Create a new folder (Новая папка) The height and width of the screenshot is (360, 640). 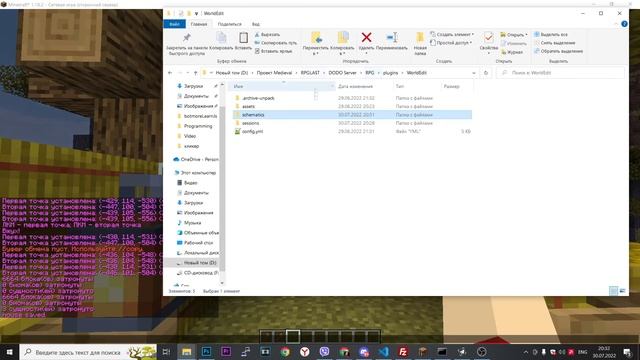(x=420, y=44)
